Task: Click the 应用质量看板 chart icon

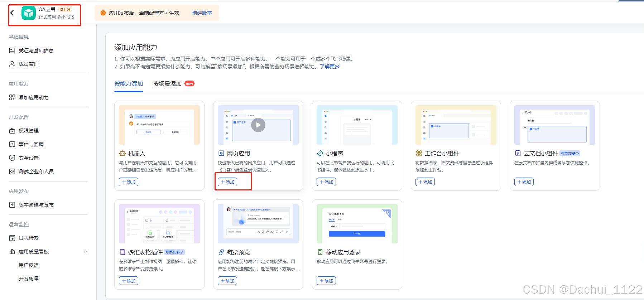Action: [x=12, y=252]
